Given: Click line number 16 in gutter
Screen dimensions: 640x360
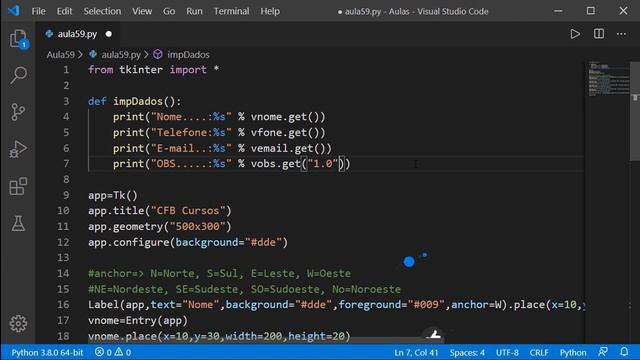Looking at the screenshot, I should (63, 304).
